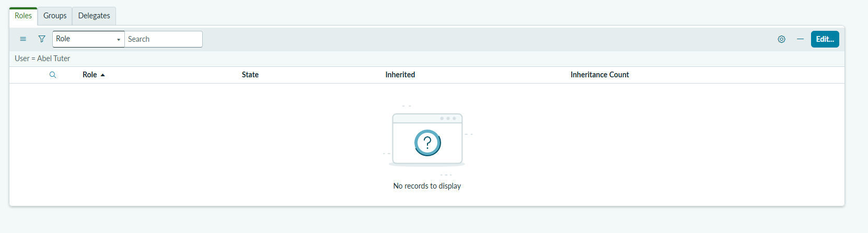Sort by the Role column header
The height and width of the screenshot is (233, 868).
pos(90,75)
